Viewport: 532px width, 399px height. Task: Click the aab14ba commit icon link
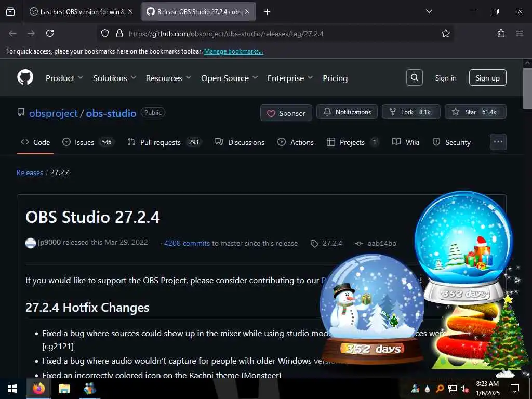(x=376, y=243)
